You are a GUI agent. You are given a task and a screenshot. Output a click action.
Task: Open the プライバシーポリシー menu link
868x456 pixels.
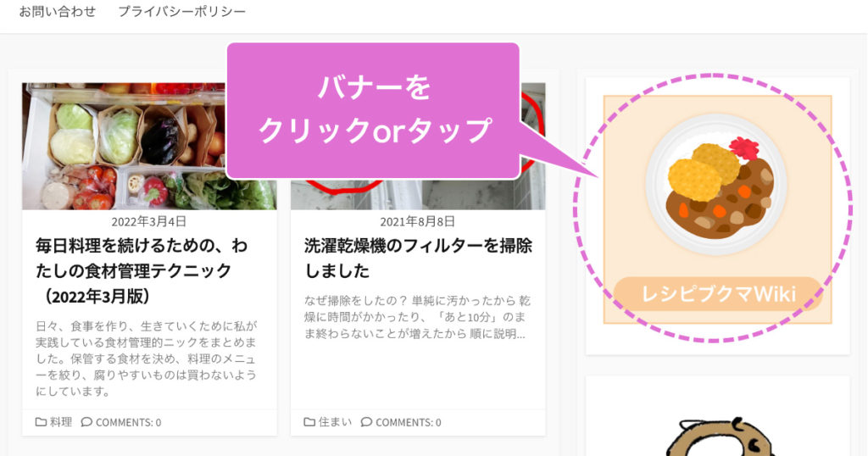coord(181,11)
